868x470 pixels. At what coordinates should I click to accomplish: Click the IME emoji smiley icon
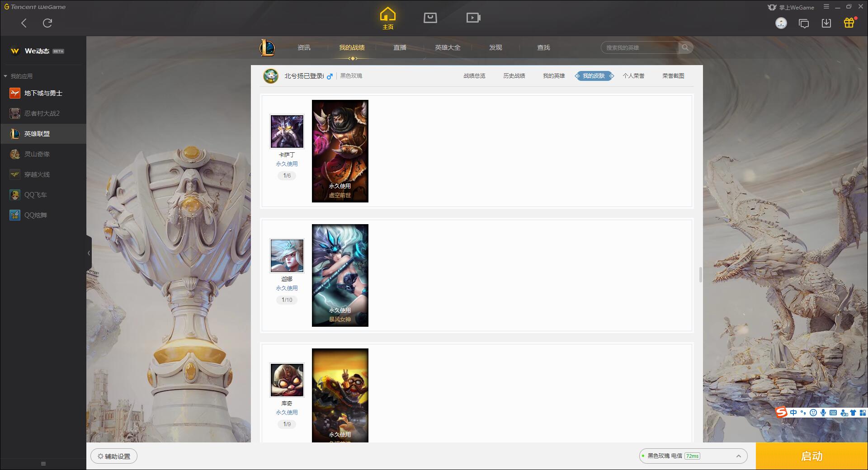(x=813, y=413)
